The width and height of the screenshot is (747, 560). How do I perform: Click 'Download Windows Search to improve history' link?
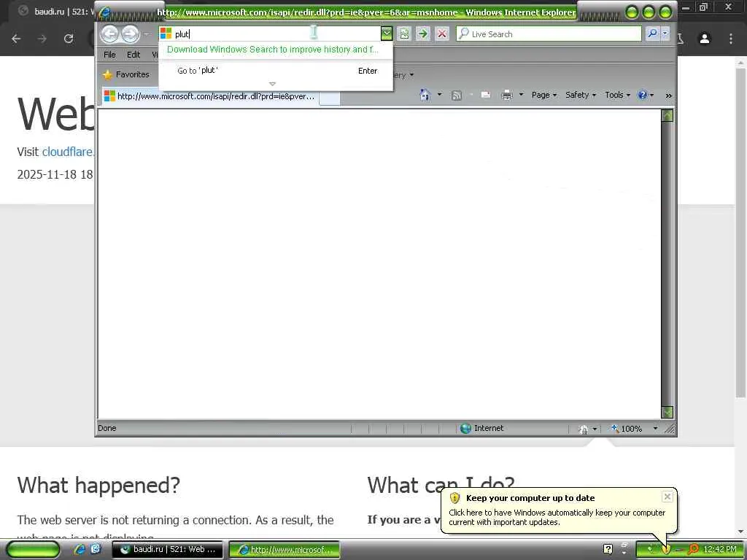(x=273, y=50)
